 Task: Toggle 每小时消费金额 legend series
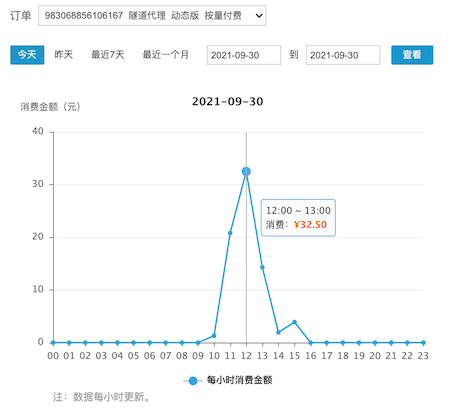click(x=228, y=380)
